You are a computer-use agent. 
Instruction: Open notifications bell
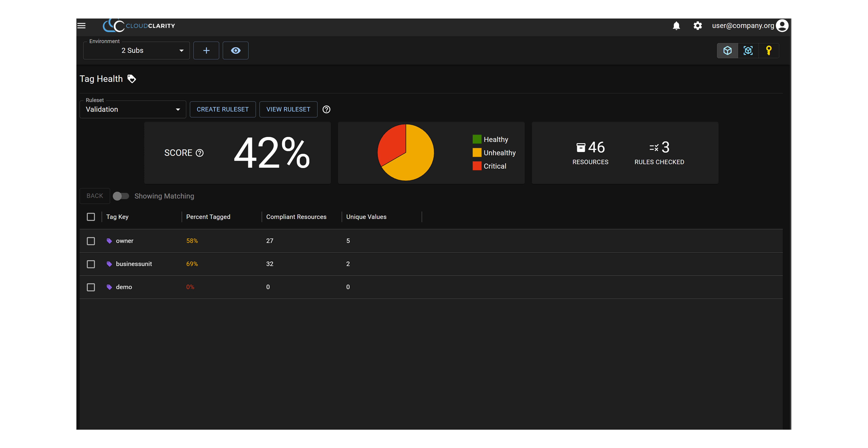(x=676, y=26)
